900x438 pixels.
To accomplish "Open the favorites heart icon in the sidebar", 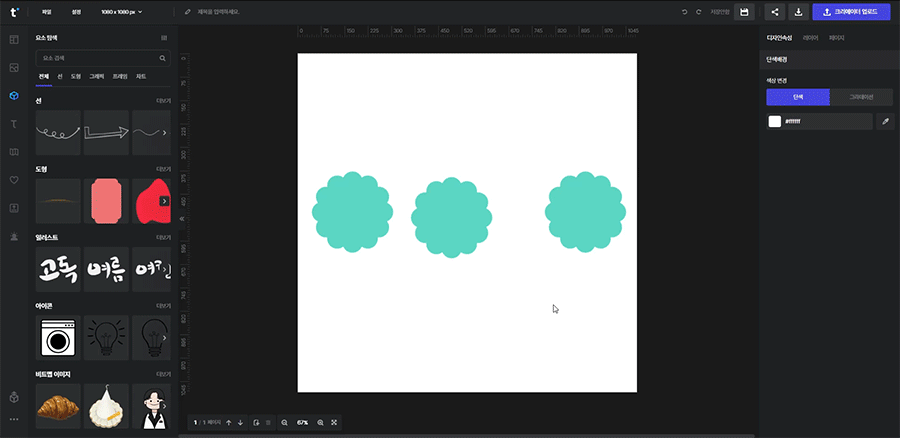I will click(x=14, y=180).
